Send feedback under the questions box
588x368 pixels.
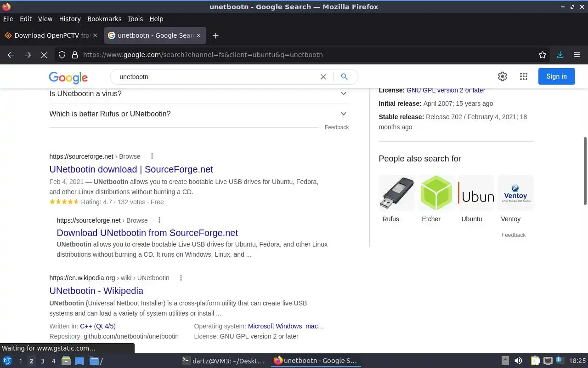click(x=337, y=127)
